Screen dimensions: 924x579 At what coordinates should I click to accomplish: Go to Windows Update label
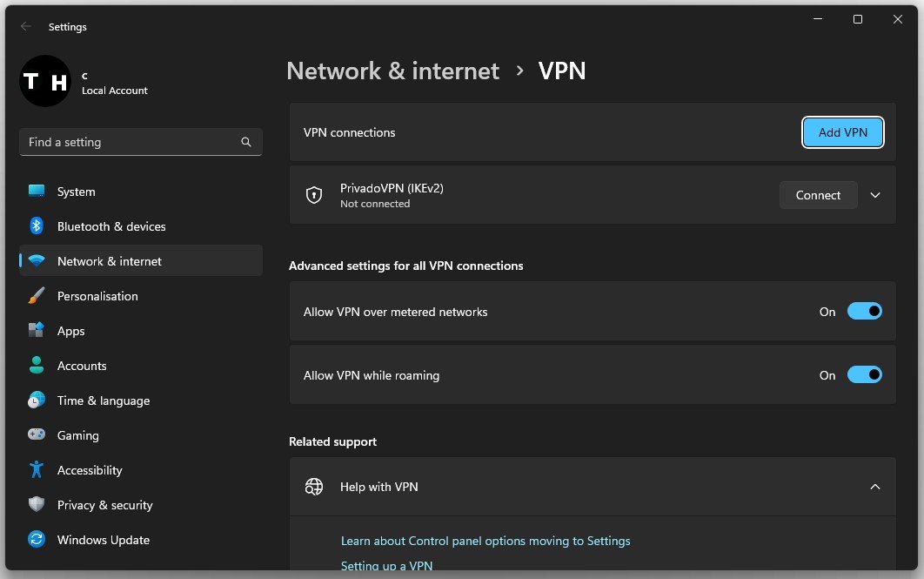pos(104,540)
